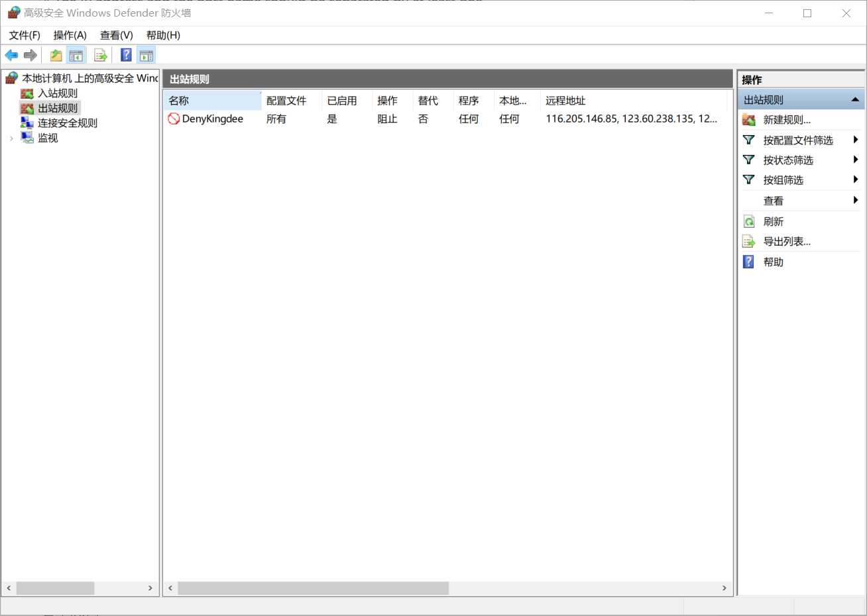Screen dimensions: 867x616
Task: Sort by the 远程地址 column header
Action: [x=634, y=100]
